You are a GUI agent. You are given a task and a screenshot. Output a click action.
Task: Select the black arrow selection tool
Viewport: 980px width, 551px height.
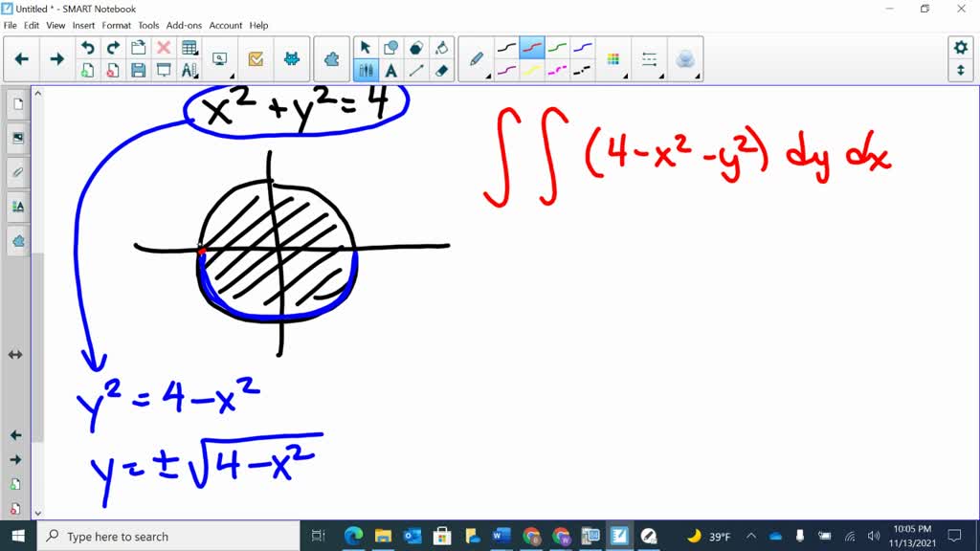(x=365, y=46)
